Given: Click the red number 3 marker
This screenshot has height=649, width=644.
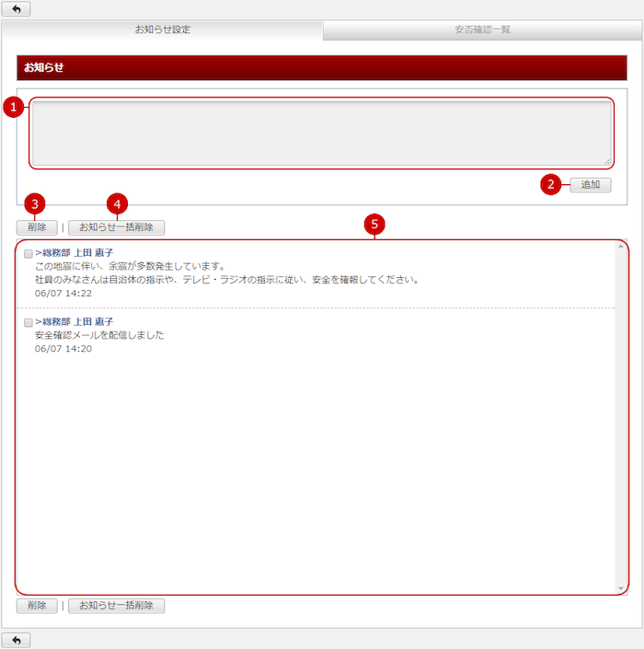Looking at the screenshot, I should click(35, 203).
